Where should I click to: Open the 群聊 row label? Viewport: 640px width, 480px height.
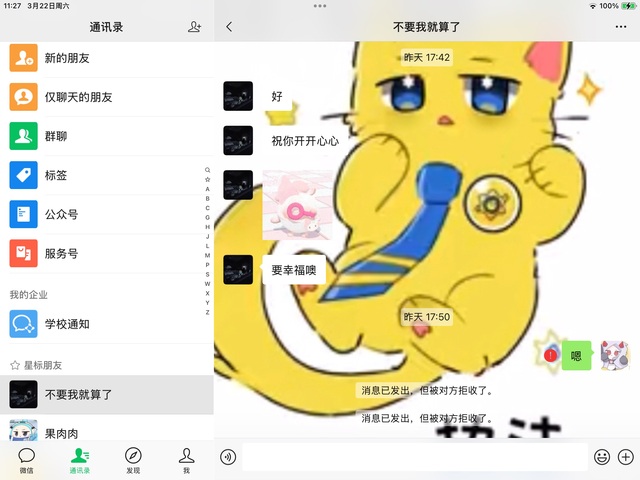[x=56, y=136]
